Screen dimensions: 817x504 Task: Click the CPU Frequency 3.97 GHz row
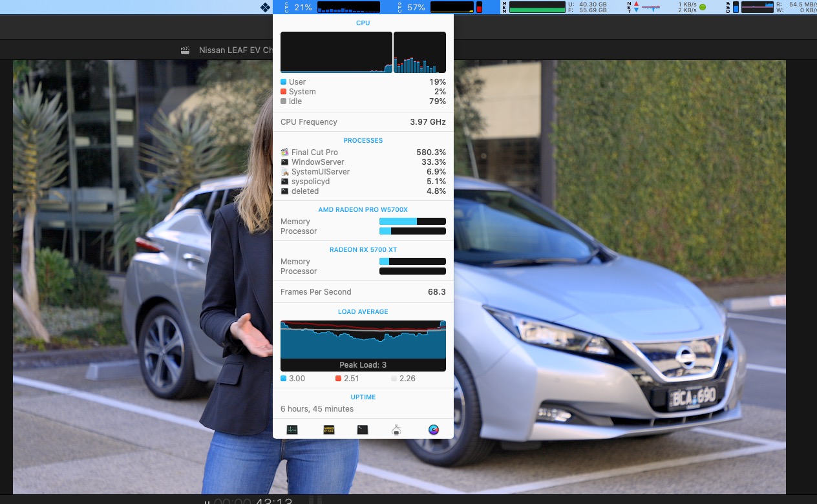click(363, 122)
